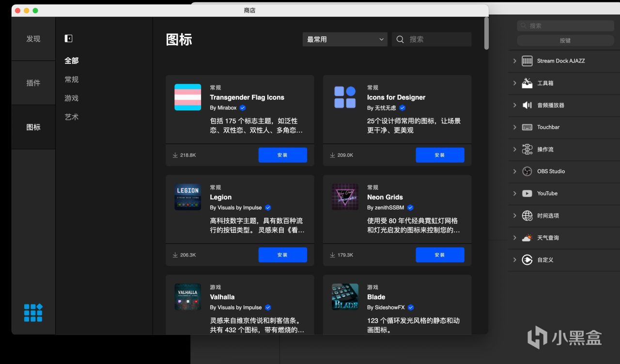Click the 209.0K download count
The image size is (620, 364).
click(345, 155)
